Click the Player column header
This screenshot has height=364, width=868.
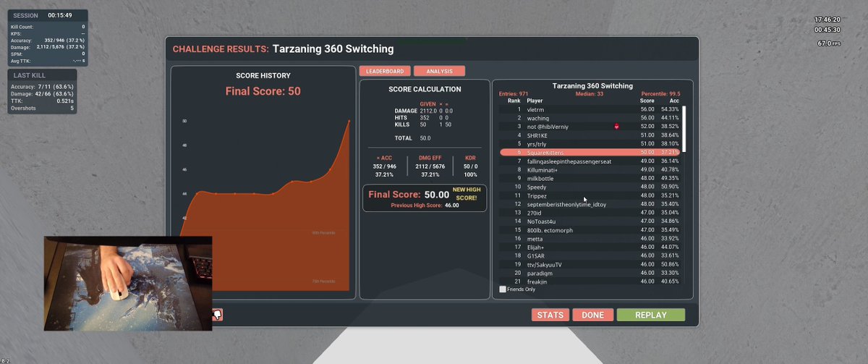[535, 101]
